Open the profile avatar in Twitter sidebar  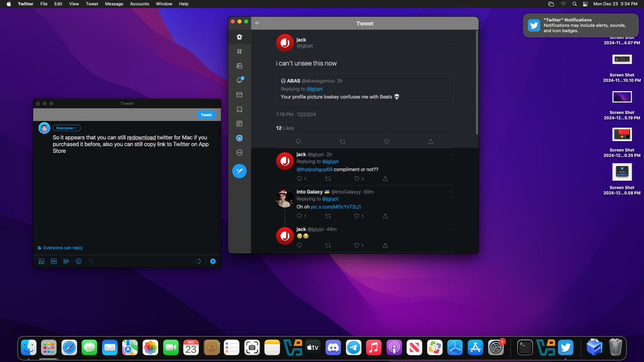click(239, 138)
